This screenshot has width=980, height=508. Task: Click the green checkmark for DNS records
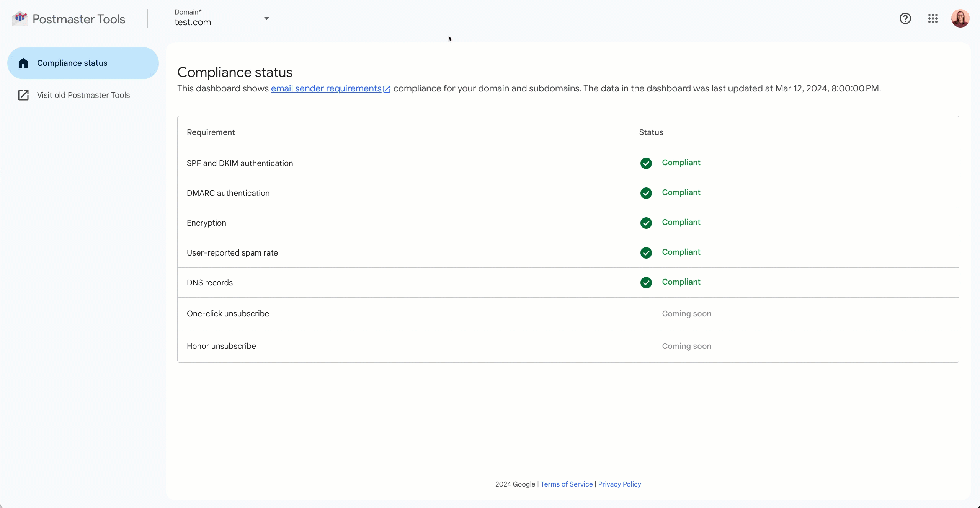pos(646,283)
